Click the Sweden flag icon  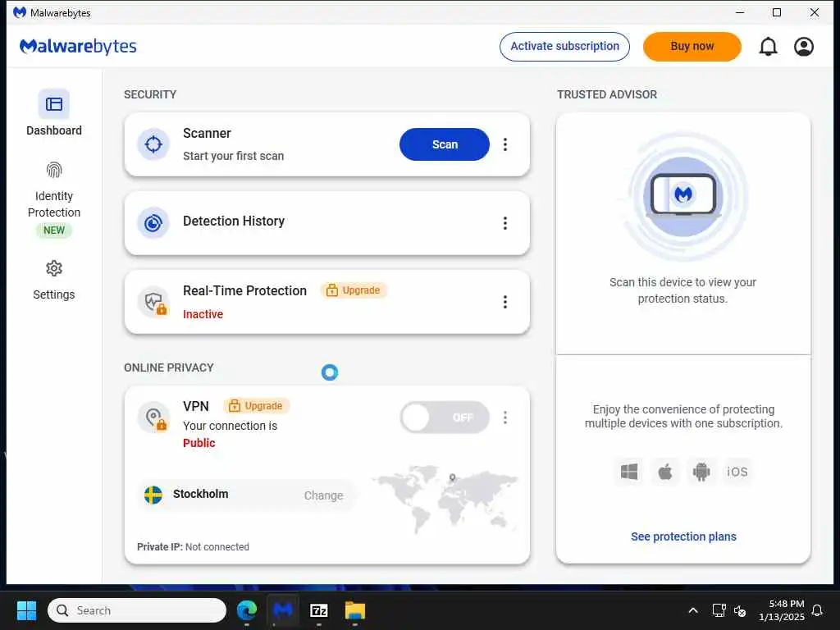click(153, 495)
